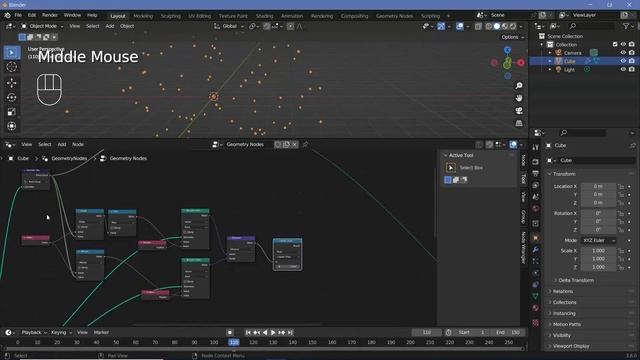Click the Blender logo menu icon
The height and width of the screenshot is (360, 640).
[7, 15]
